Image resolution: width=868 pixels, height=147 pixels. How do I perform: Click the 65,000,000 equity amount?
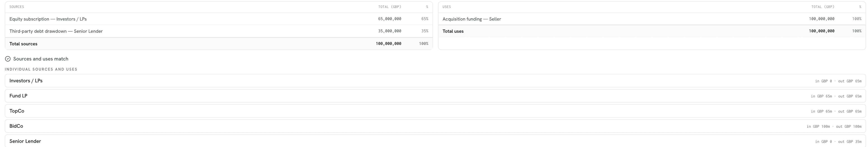click(389, 19)
